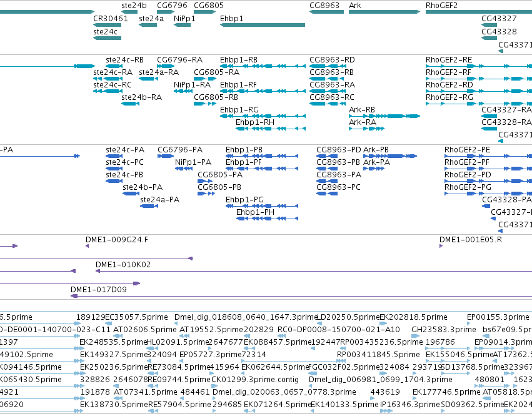Click the CG43327 gene label
Viewport: 532px width, 414px height.
pyautogui.click(x=499, y=19)
